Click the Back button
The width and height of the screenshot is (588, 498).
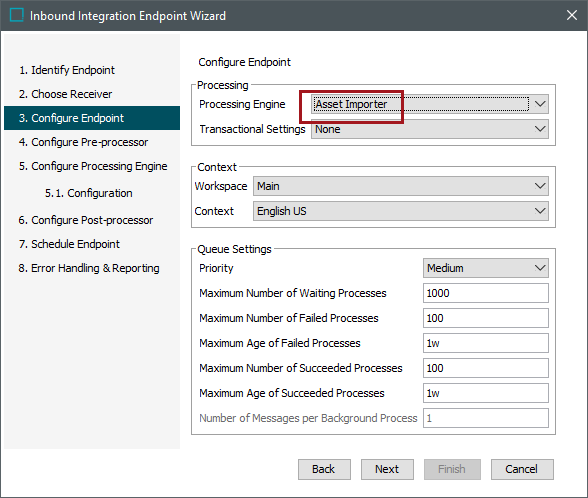pos(324,469)
